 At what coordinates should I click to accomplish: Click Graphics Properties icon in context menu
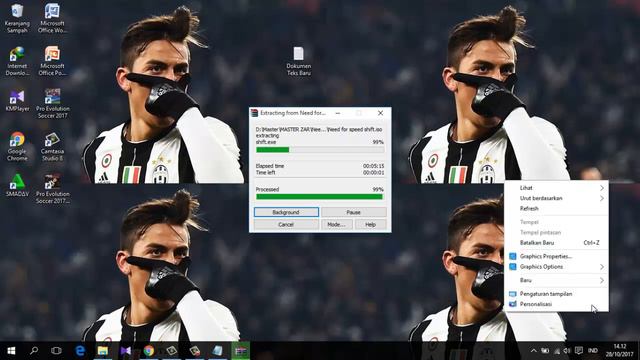[513, 256]
